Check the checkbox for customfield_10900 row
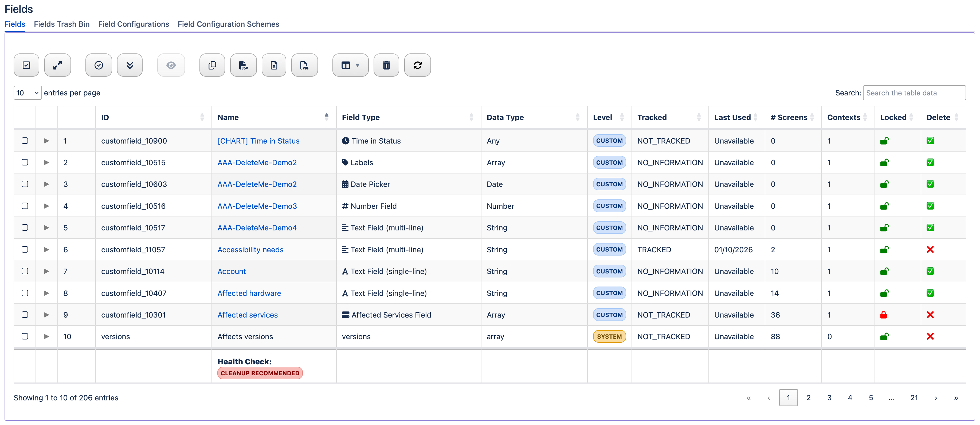This screenshot has height=425, width=980. click(25, 141)
